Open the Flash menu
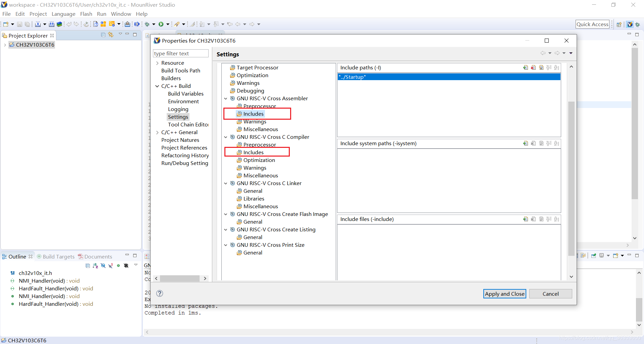The height and width of the screenshot is (344, 644). pyautogui.click(x=86, y=14)
